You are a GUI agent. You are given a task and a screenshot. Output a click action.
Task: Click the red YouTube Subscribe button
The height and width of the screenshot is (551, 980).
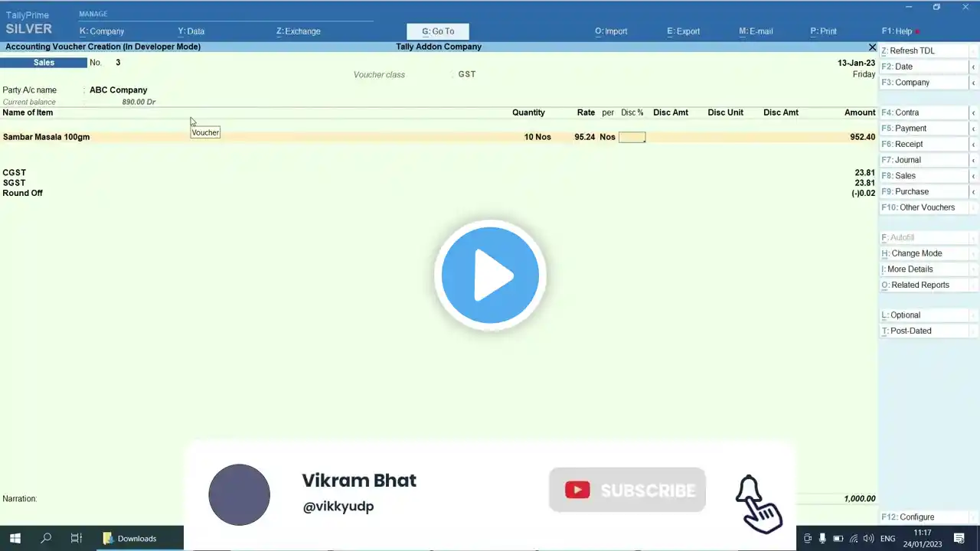pos(627,490)
